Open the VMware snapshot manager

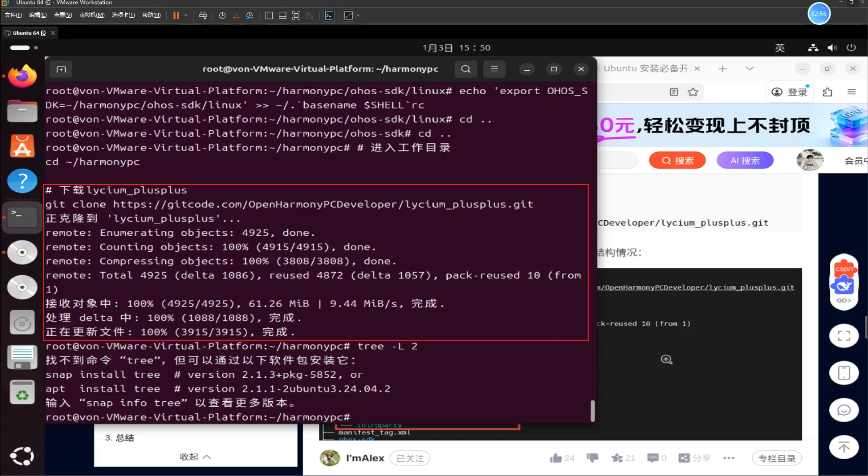click(x=249, y=15)
